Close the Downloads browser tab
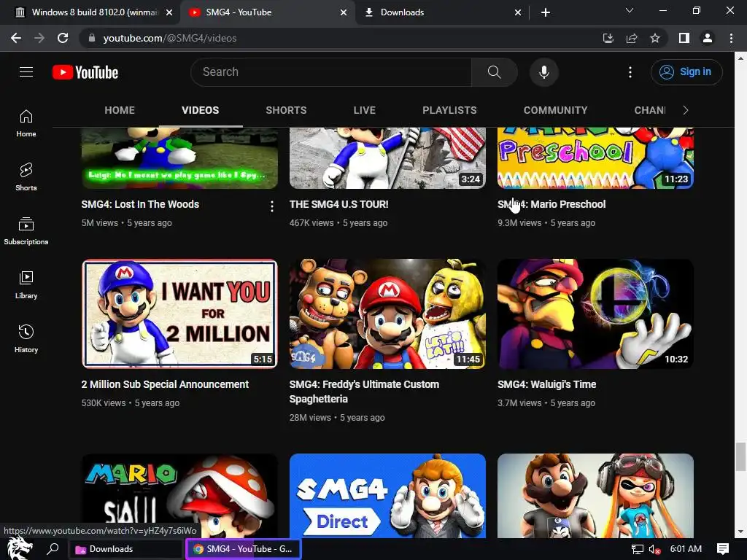The image size is (747, 560). (518, 12)
